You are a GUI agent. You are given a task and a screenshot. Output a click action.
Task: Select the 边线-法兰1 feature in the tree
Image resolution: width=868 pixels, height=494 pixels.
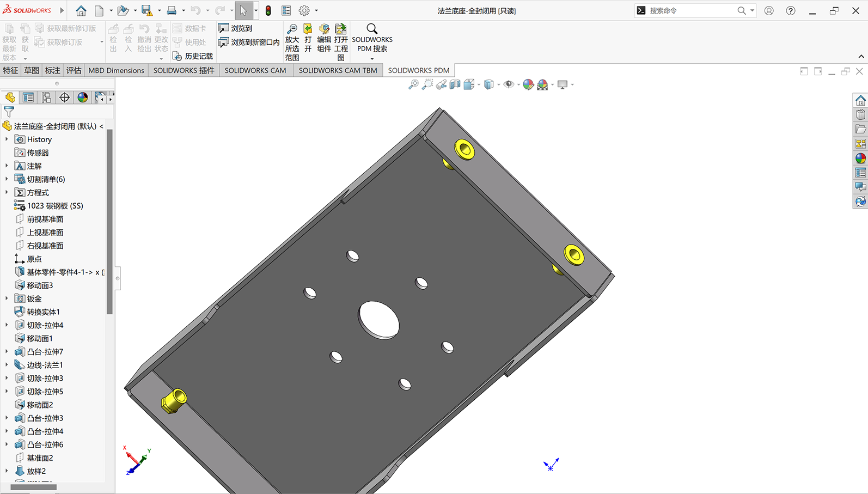pos(45,365)
